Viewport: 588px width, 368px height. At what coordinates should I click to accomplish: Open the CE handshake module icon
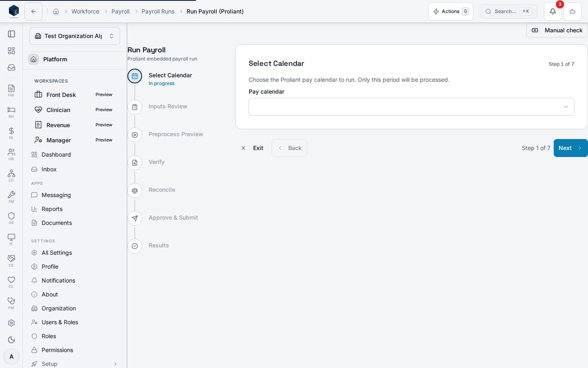[11, 260]
